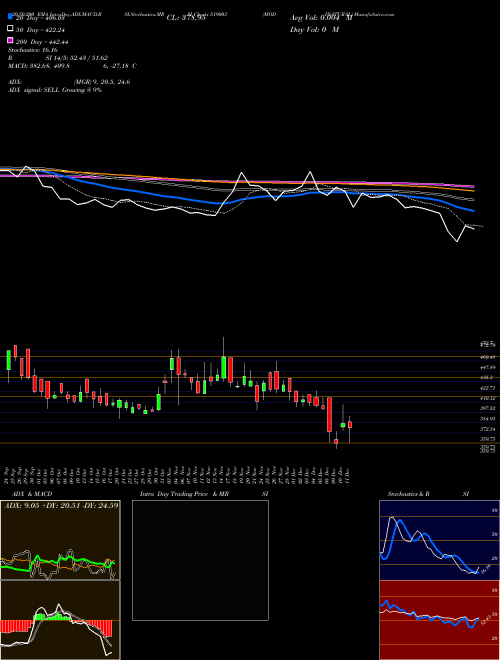The image size is (500, 660).
Task: Click the 'CL: 378.95' closing price label
Action: tap(186, 18)
